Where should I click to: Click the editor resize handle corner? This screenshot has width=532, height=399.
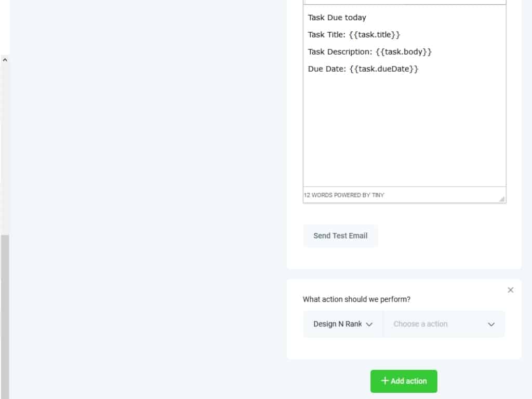(x=502, y=198)
